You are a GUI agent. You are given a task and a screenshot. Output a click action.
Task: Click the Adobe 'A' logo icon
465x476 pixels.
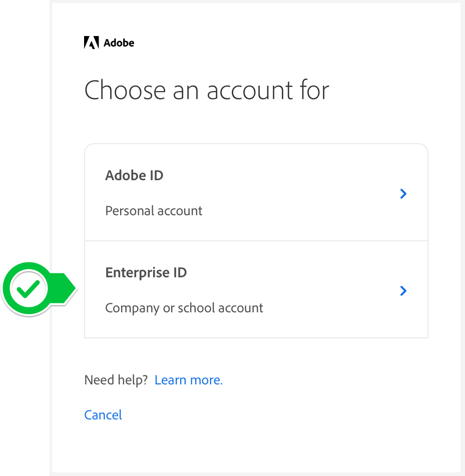point(92,43)
